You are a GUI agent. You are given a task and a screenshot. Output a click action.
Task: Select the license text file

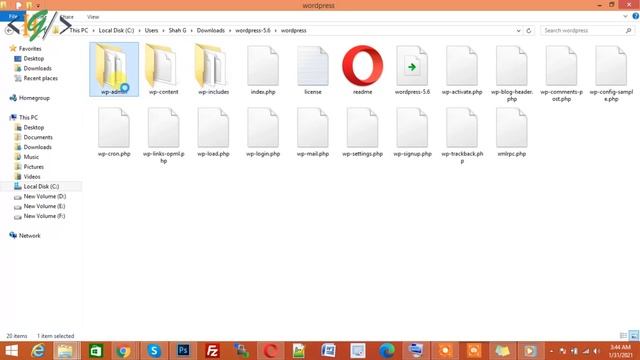click(313, 69)
